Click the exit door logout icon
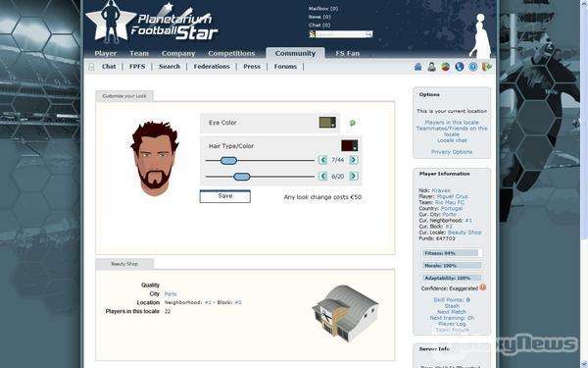The image size is (588, 368). (487, 67)
